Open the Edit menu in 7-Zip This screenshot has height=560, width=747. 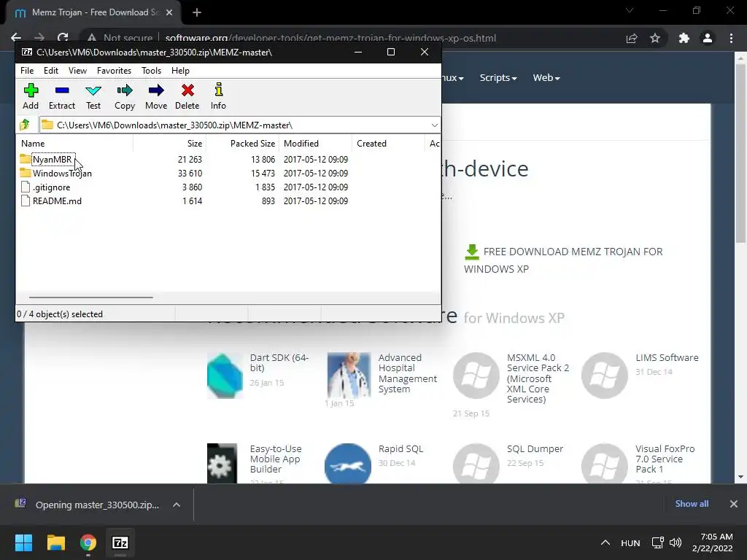51,71
